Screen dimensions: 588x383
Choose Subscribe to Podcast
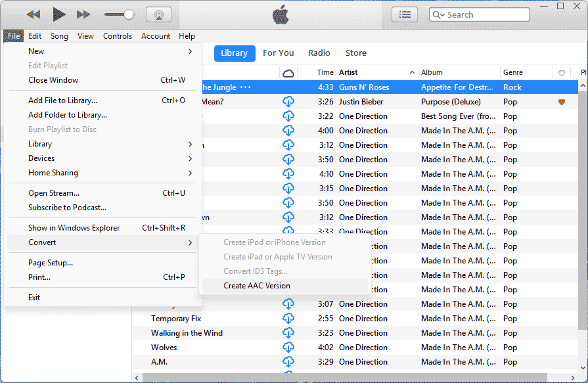[x=102, y=208]
